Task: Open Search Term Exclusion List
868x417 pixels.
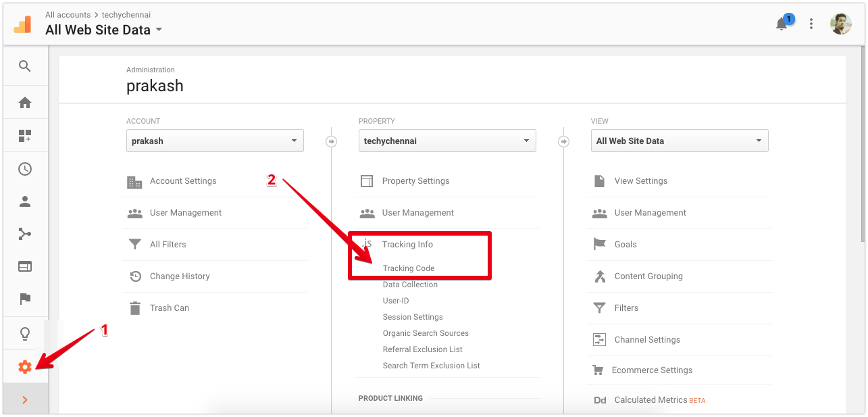Action: tap(432, 366)
